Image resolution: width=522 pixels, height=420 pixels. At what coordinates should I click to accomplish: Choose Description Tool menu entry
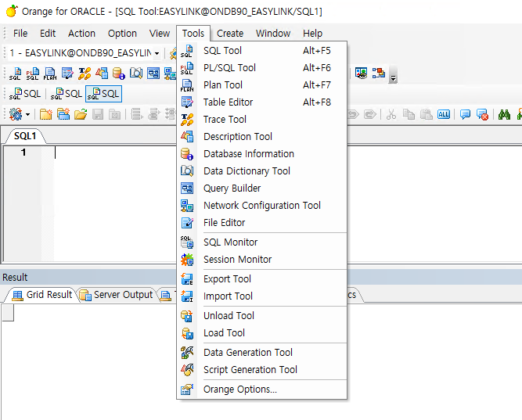[261, 136]
